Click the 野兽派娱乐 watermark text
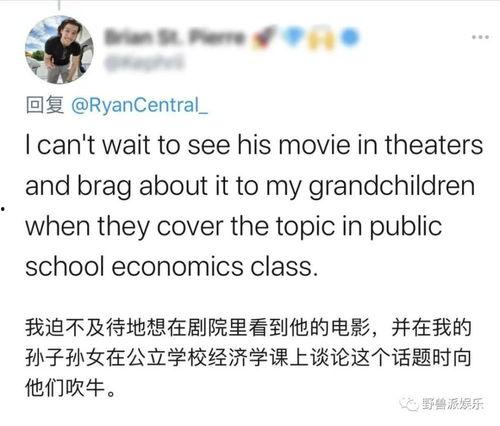500x426 pixels. 452,404
